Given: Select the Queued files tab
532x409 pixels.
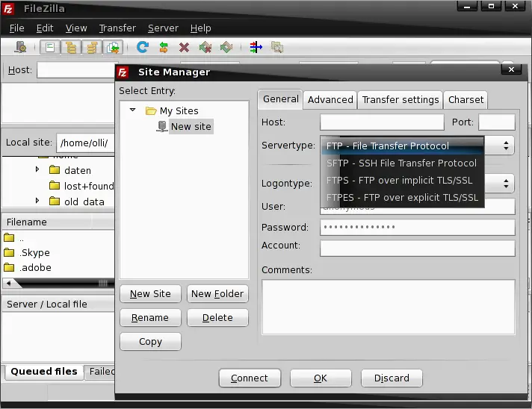Looking at the screenshot, I should [x=44, y=372].
